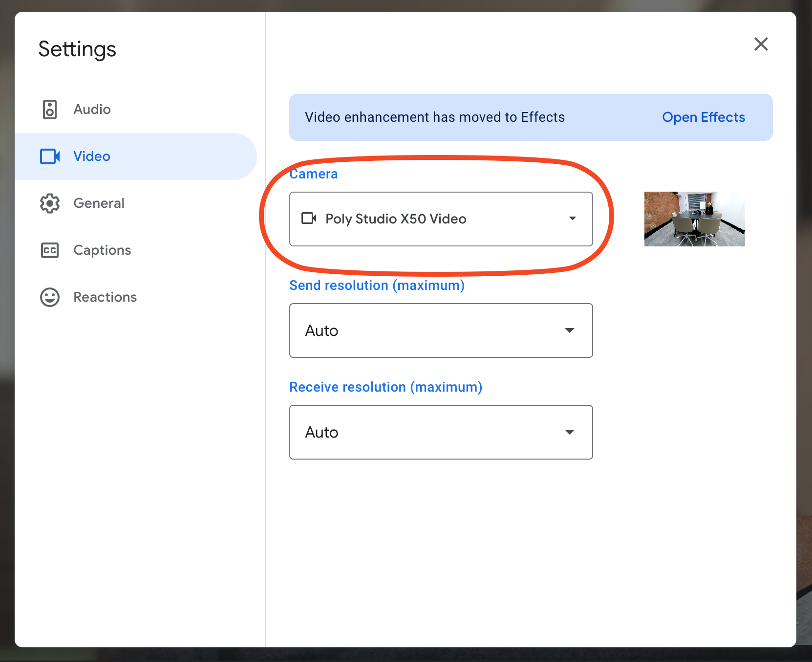Click the Reactions smiley face icon
This screenshot has height=662, width=812.
(49, 297)
